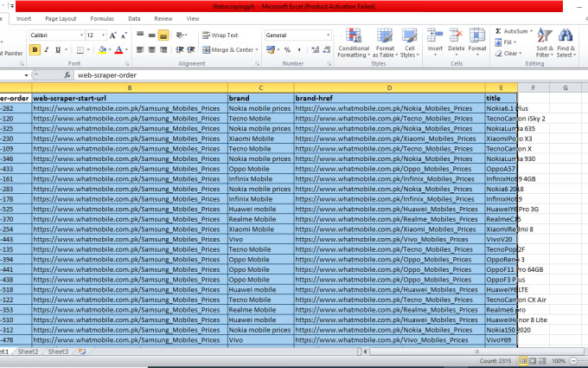
Task: Click the Decrease Indent icon
Action: point(180,49)
